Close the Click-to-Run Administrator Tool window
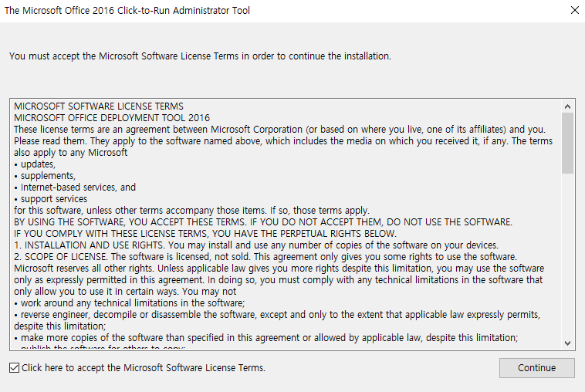This screenshot has width=585, height=392. coord(575,11)
